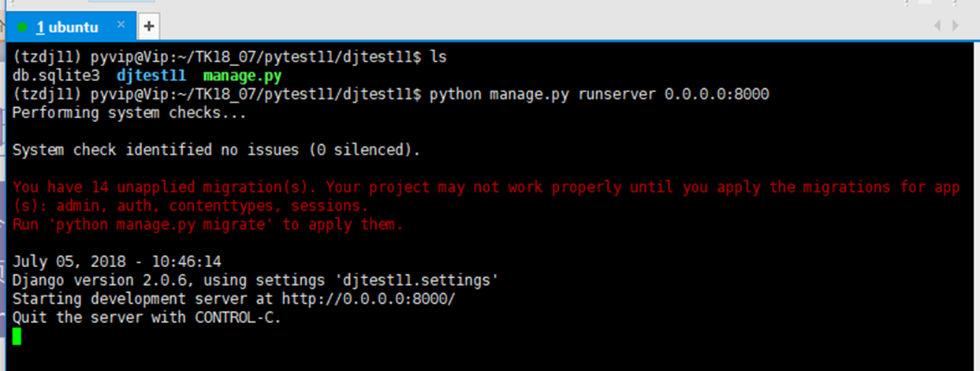Image resolution: width=980 pixels, height=371 pixels.
Task: Click the 'Performing system checks...' line
Action: (x=129, y=113)
